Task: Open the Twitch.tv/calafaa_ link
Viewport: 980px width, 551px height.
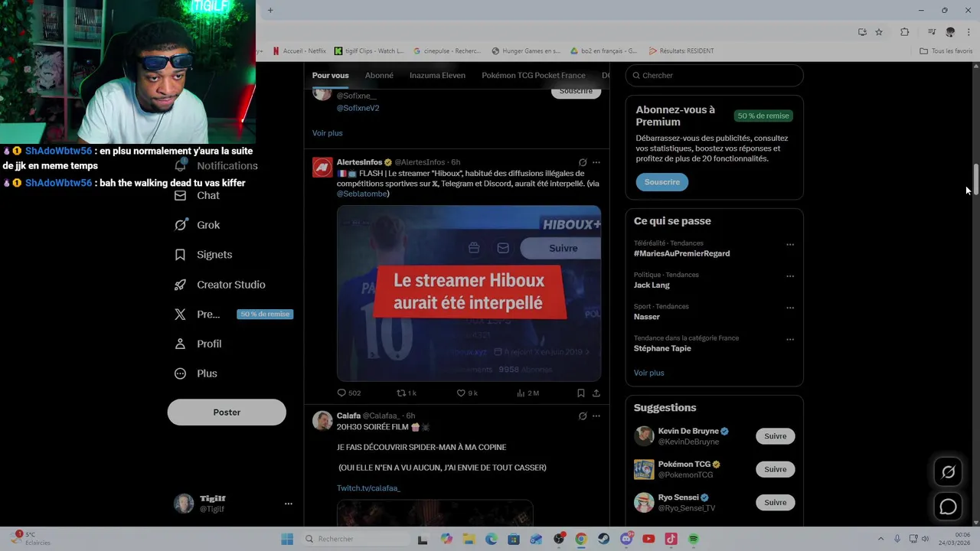Action: click(x=368, y=488)
